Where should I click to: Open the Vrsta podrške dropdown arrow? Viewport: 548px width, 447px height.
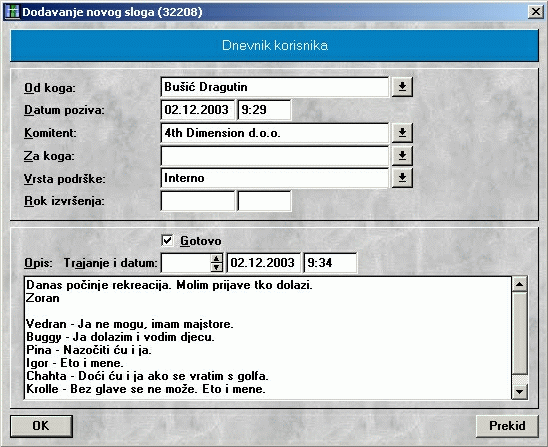click(402, 178)
